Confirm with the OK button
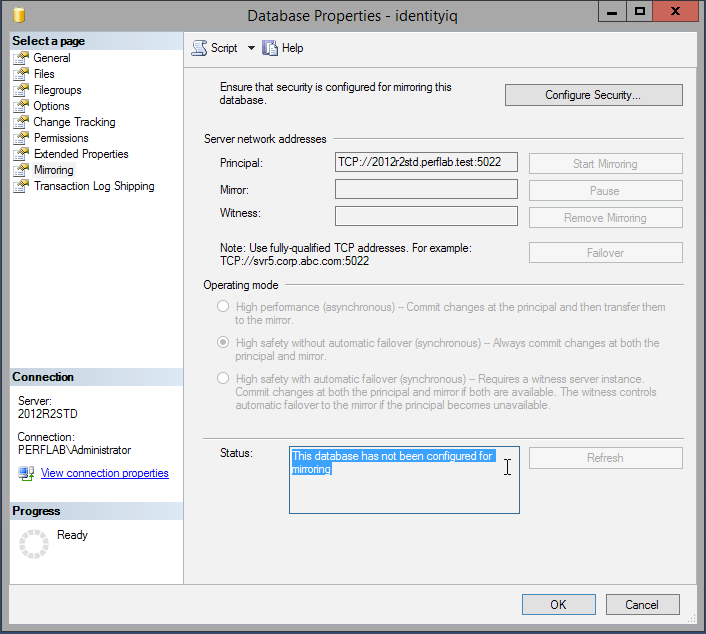706x634 pixels. 559,604
